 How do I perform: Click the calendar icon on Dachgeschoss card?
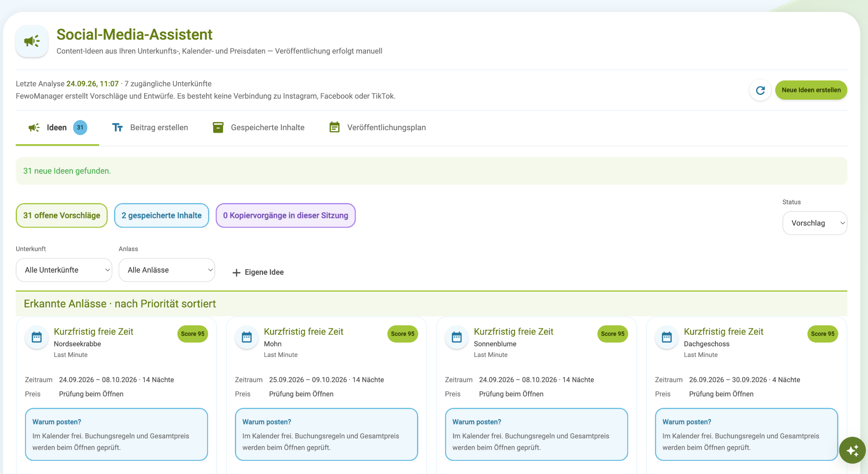(x=667, y=337)
